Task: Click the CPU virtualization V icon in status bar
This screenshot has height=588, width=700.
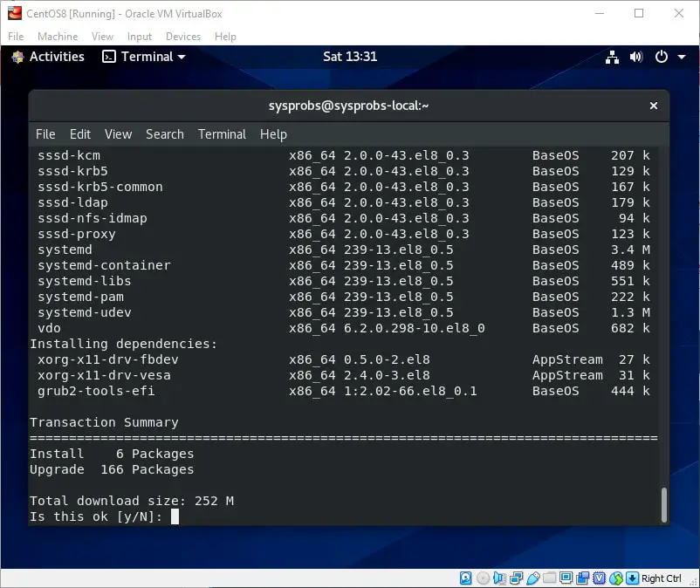Action: click(599, 578)
